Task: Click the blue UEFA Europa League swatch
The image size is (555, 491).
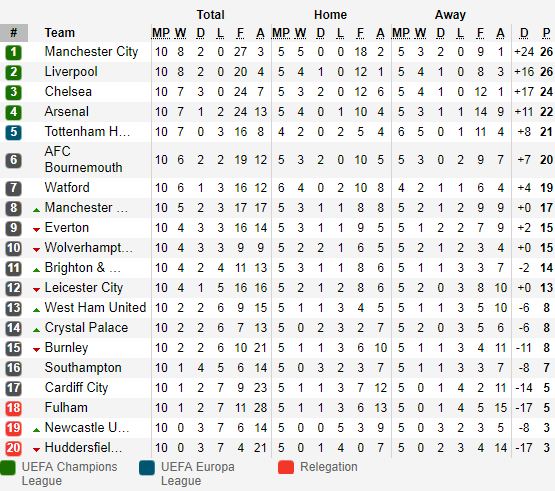Action: coord(147,468)
